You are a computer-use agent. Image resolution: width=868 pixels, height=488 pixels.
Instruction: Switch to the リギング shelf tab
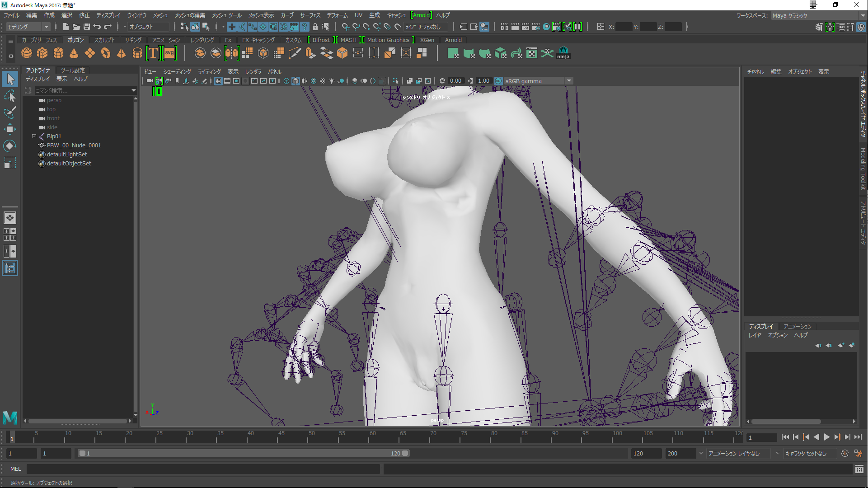click(x=133, y=40)
